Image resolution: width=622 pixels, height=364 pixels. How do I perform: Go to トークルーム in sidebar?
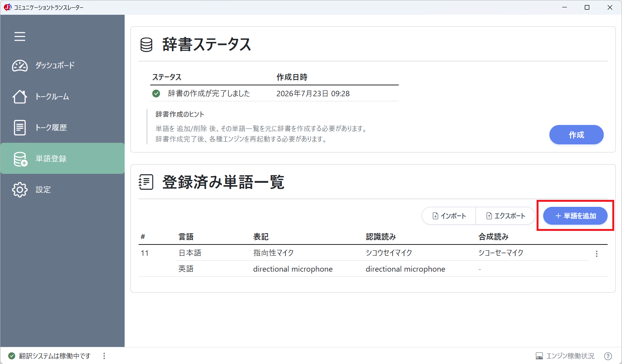point(63,97)
